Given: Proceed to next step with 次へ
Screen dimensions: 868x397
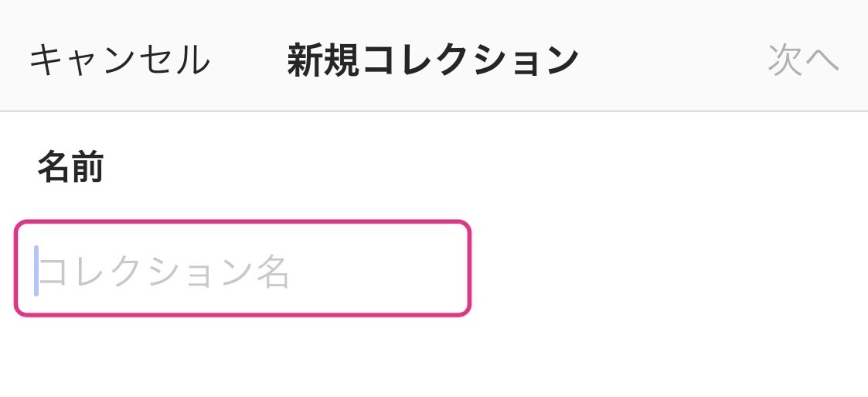Looking at the screenshot, I should tap(803, 60).
